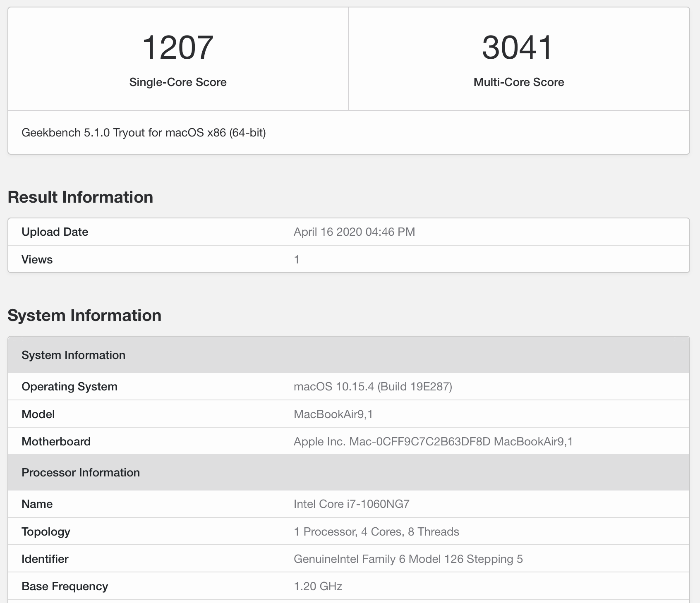The height and width of the screenshot is (603, 700).
Task: Select the April 16 2020 04:46 PM value
Action: [354, 232]
